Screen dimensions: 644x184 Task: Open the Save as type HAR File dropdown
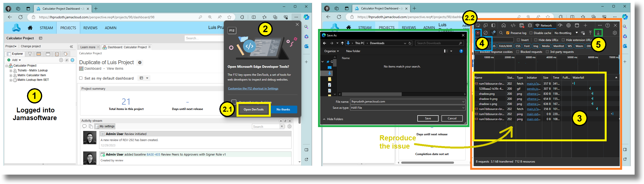point(407,108)
